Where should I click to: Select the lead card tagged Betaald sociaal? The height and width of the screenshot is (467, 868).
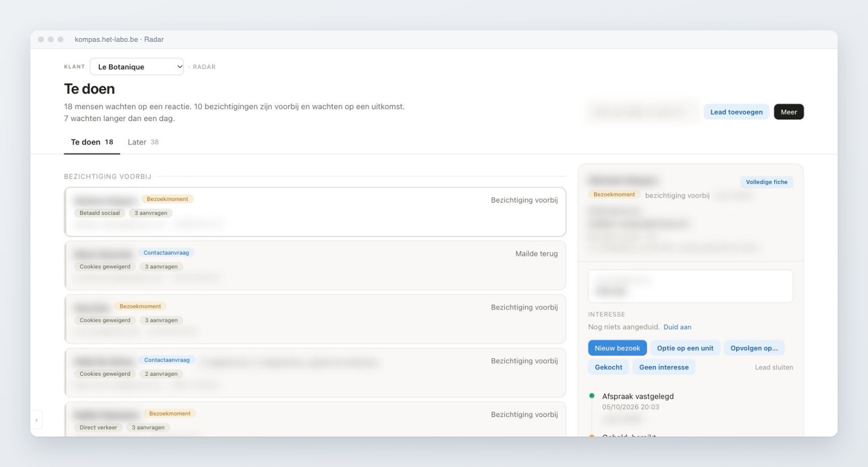pos(315,212)
